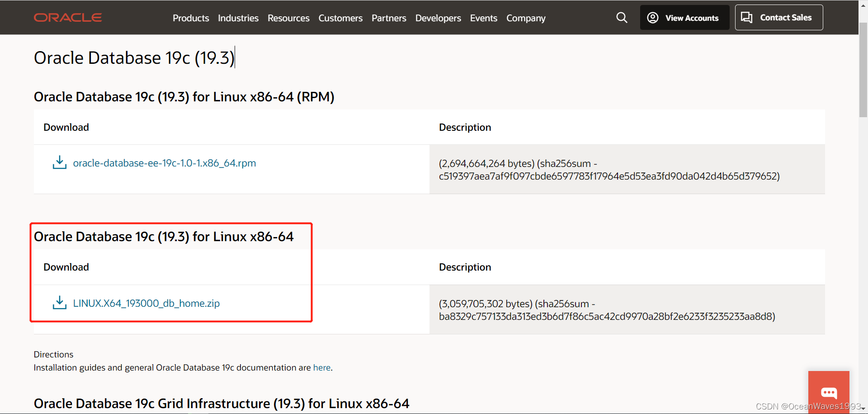Click the db_home.zip sha256sum description
Screen dimensions: 868x414
coord(607,310)
